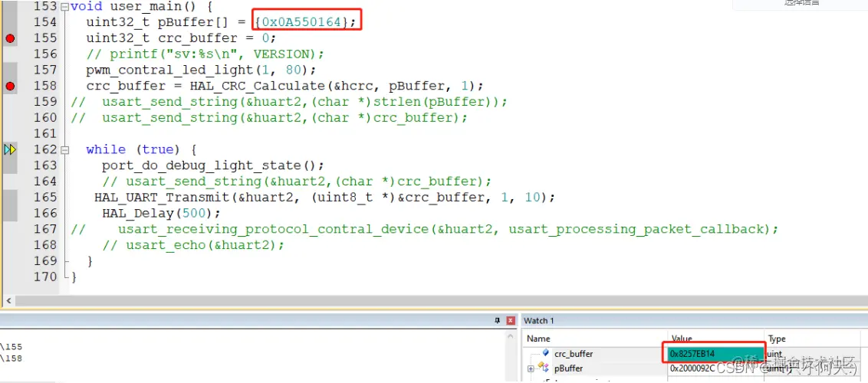This screenshot has width=868, height=383.
Task: Select the Watch 1 panel title
Action: click(x=538, y=320)
